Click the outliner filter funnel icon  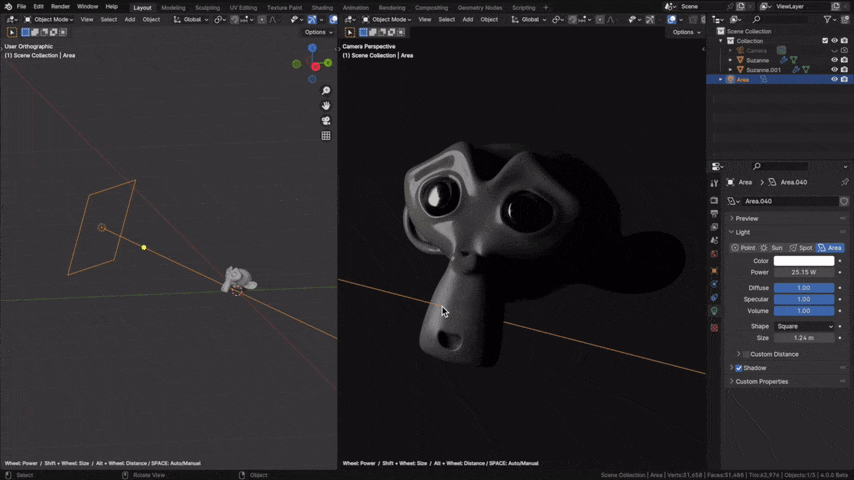click(827, 20)
